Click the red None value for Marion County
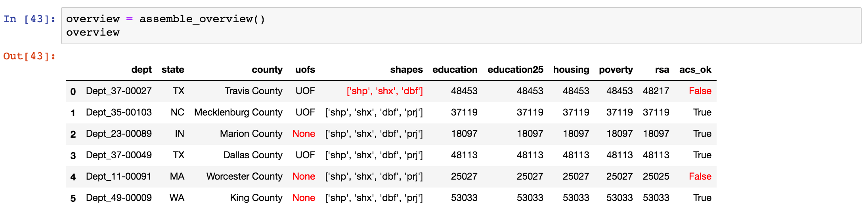The height and width of the screenshot is (216, 868). pos(304,134)
